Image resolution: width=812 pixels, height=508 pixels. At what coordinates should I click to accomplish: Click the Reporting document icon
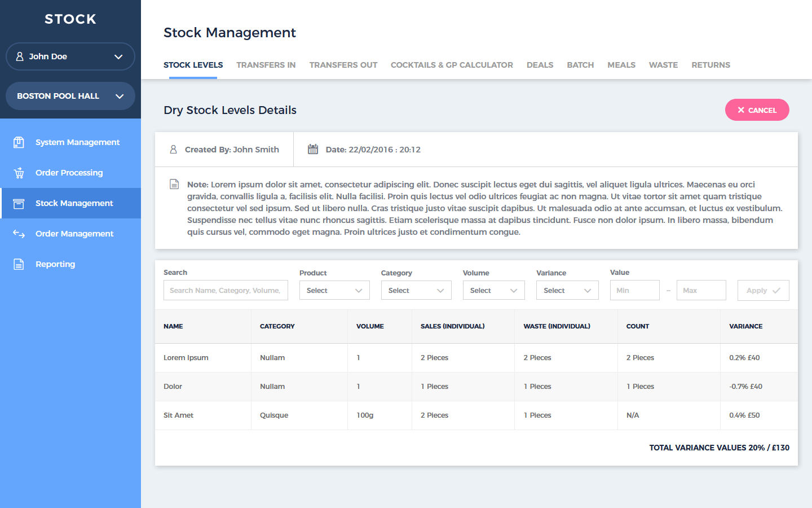[x=19, y=264]
